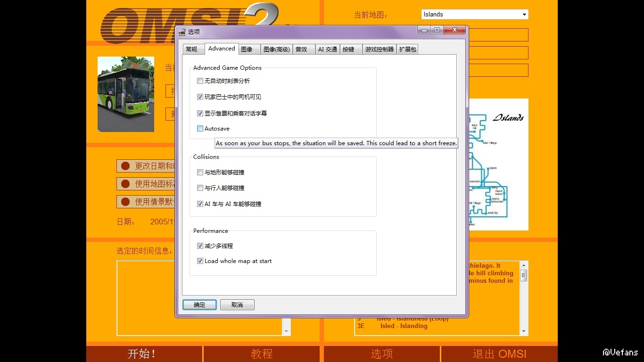Viewport: 644px width, 362px height.
Task: Click the 使用情景默 button in main menu
Action: click(x=146, y=202)
